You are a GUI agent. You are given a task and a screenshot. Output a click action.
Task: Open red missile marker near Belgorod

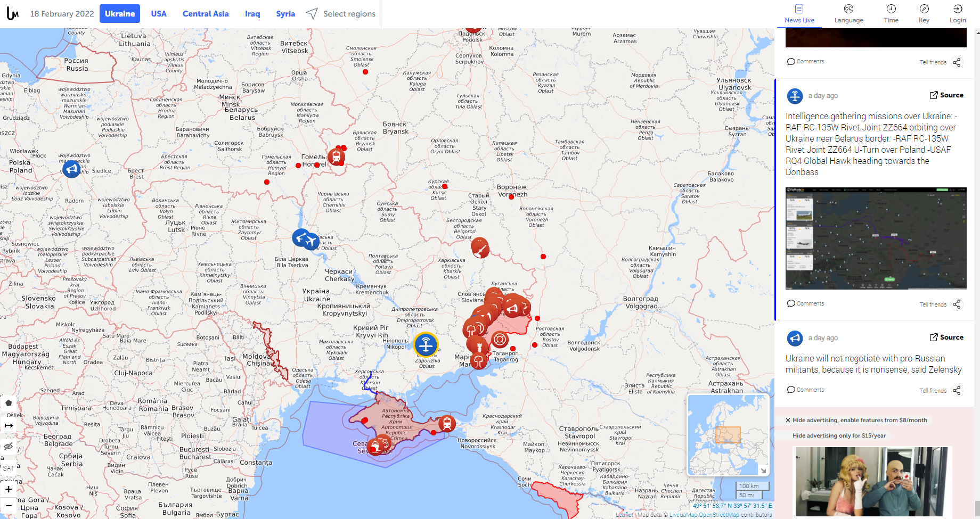coord(480,247)
